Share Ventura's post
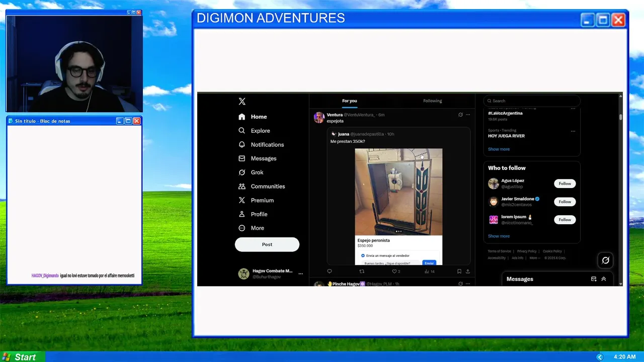 (467, 271)
